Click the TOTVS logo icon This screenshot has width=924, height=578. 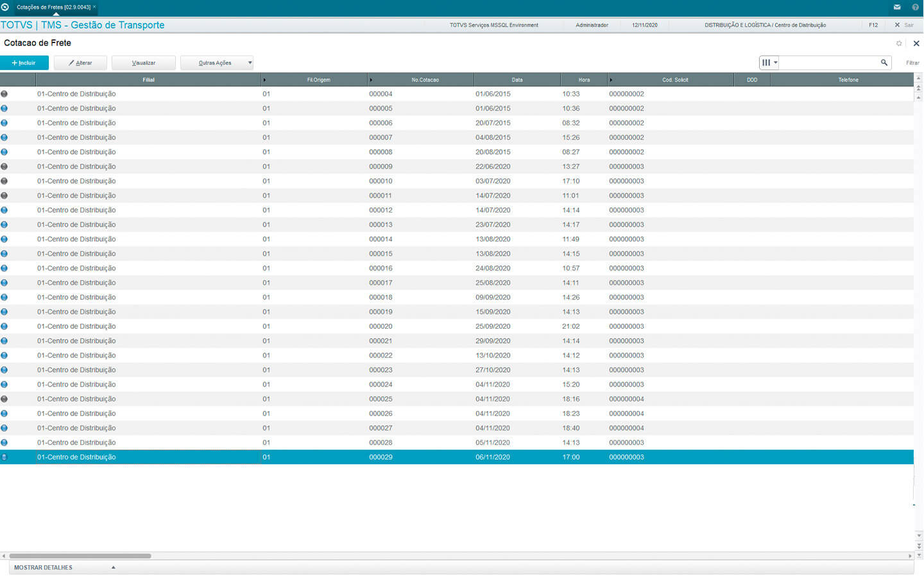pyautogui.click(x=5, y=7)
